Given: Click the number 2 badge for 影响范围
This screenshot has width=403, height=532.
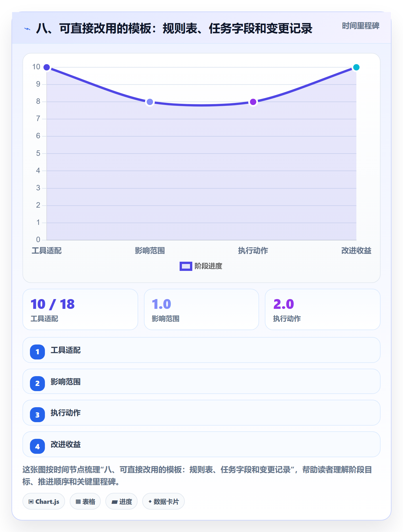Looking at the screenshot, I should click(37, 383).
